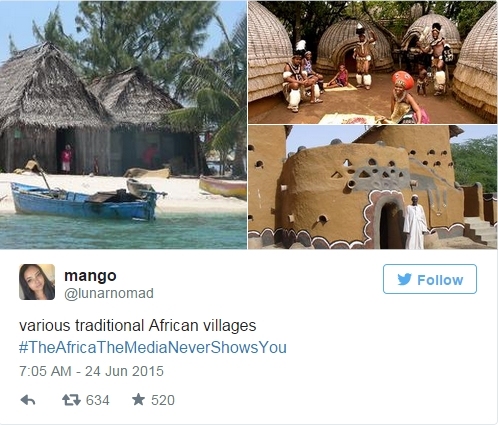Enlarge the beehive huts dancers photo
This screenshot has width=498, height=425.
372,62
